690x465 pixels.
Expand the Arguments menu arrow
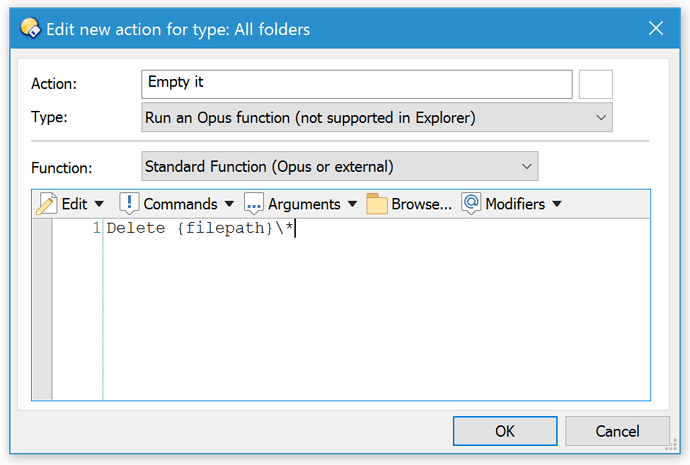point(352,204)
